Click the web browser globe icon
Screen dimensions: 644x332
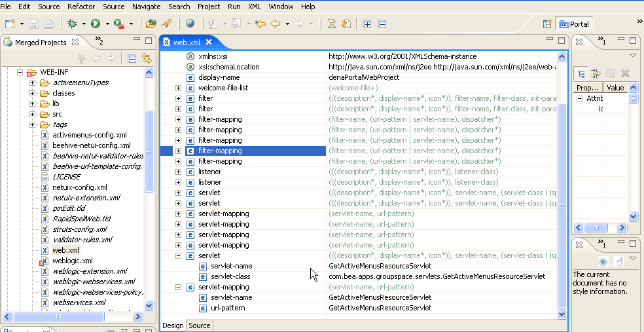point(190,24)
